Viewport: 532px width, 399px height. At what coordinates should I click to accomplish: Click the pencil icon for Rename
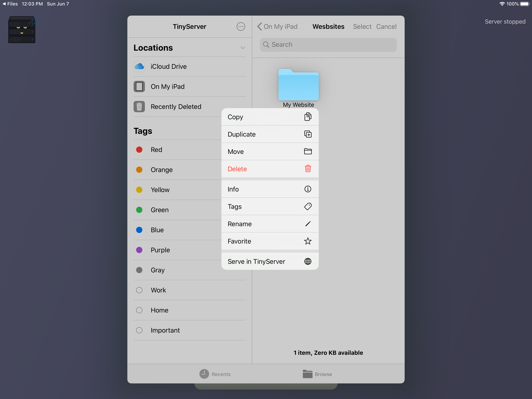pos(308,224)
